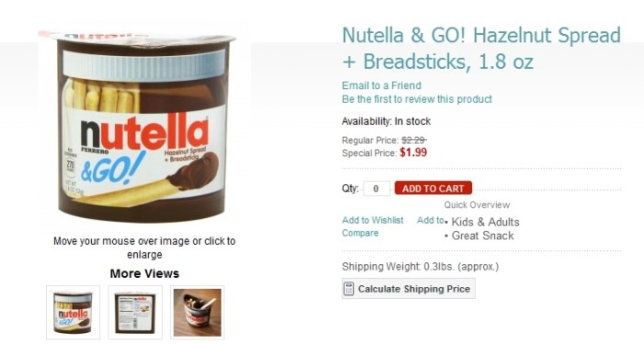644x344 pixels.
Task: Click the Quick Overview heading
Action: [x=477, y=205]
